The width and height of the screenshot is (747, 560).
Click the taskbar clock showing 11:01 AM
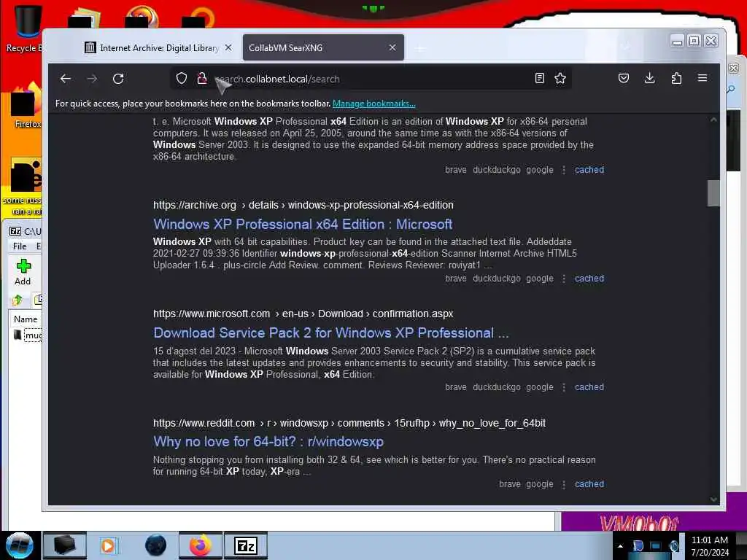pyautogui.click(x=710, y=545)
